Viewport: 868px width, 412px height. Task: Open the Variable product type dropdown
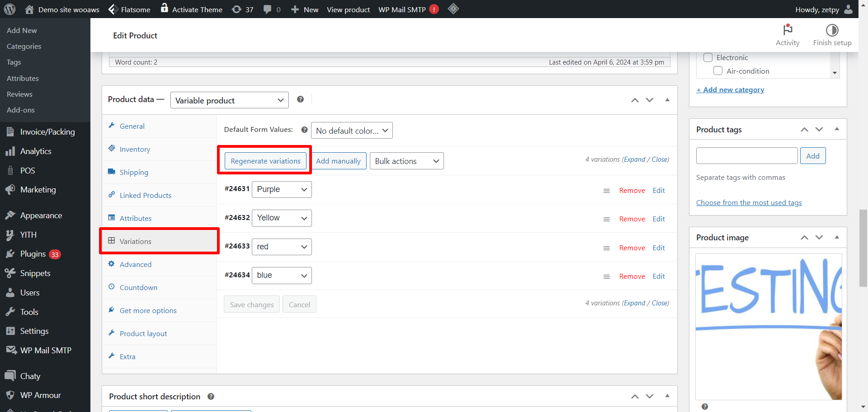230,100
